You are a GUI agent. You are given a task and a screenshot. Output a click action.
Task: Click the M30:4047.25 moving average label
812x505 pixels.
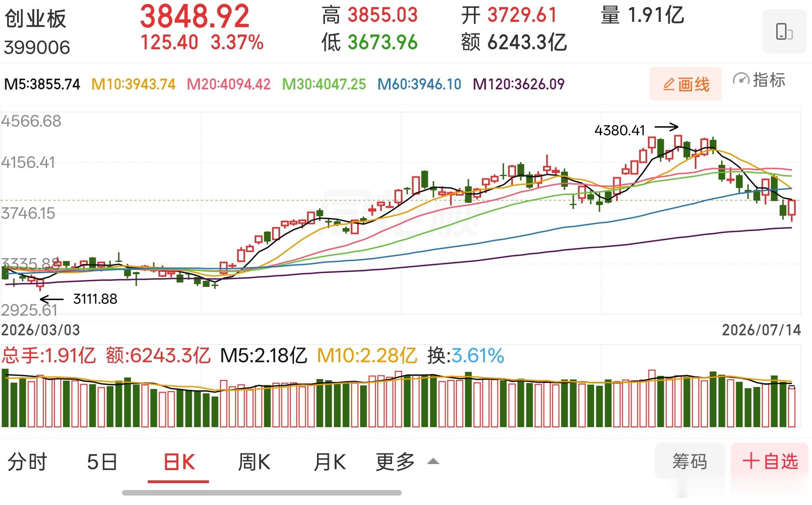(324, 84)
